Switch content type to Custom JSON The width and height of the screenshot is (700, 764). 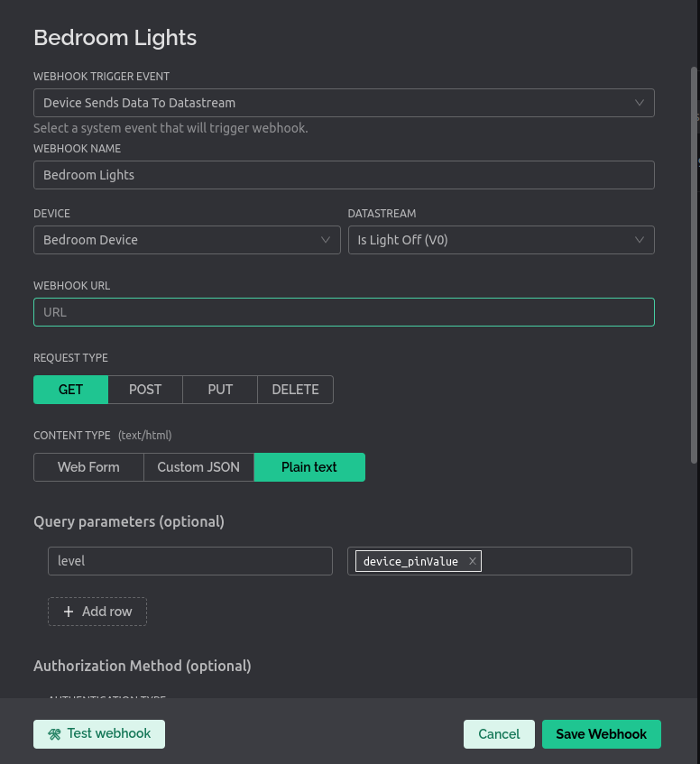(x=198, y=467)
